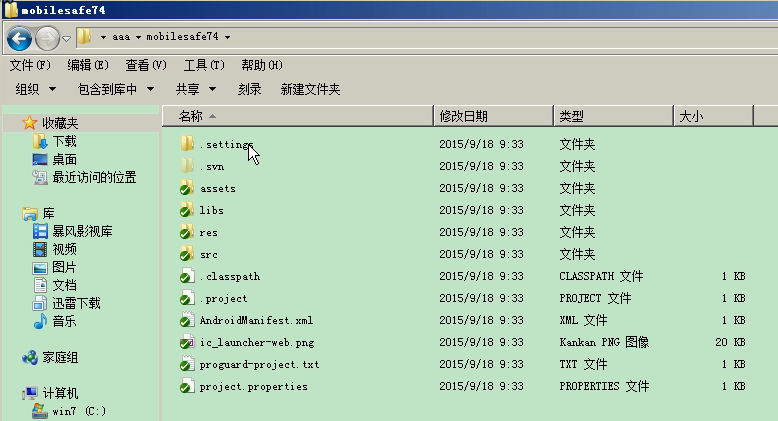Click the CLASSPATH 文件 type cell
778x421 pixels.
pyautogui.click(x=601, y=276)
